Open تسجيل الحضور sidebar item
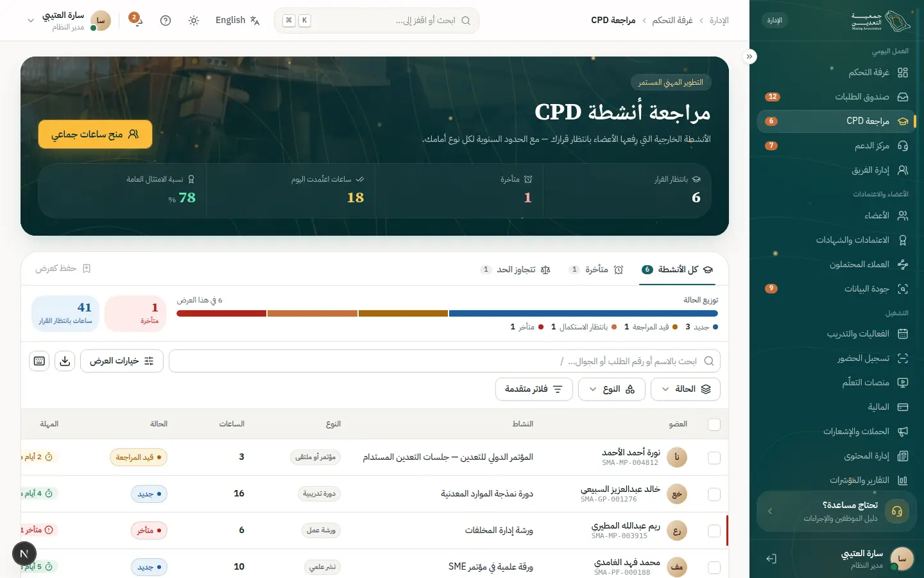Image resolution: width=924 pixels, height=578 pixels. click(x=837, y=358)
